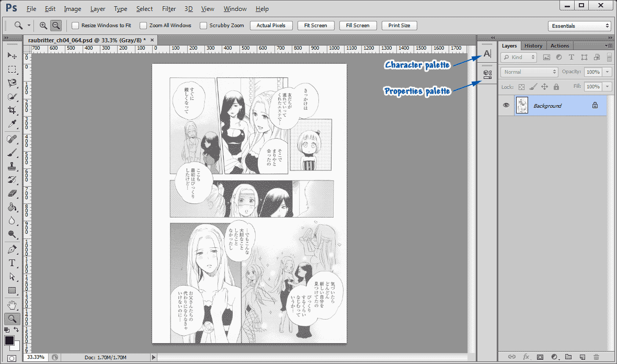
Task: Select the Path Selection tool
Action: [12, 277]
